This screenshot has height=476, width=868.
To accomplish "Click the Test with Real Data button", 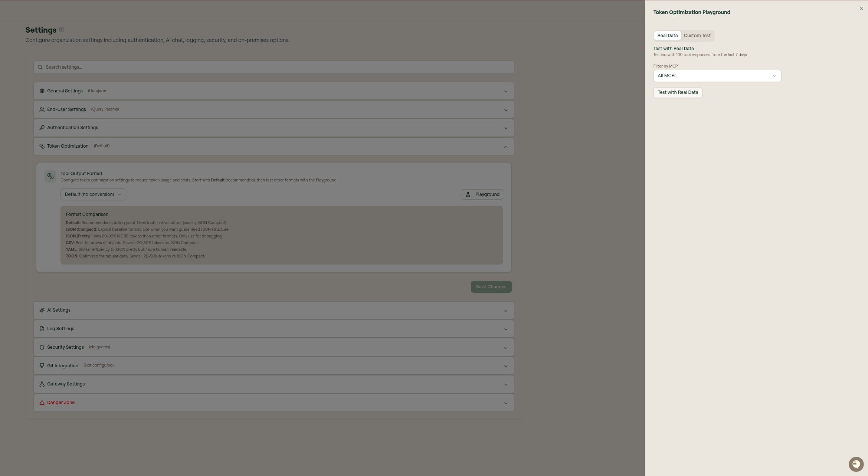I will pyautogui.click(x=678, y=92).
